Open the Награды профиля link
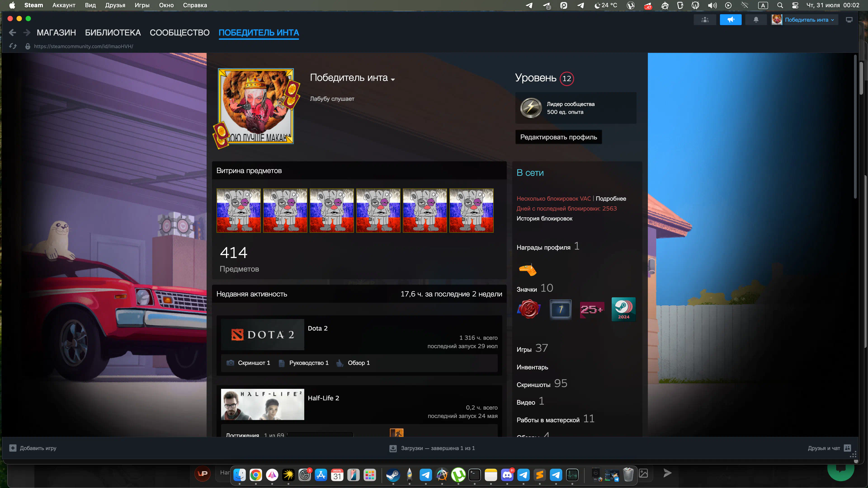868x488 pixels. coord(548,246)
